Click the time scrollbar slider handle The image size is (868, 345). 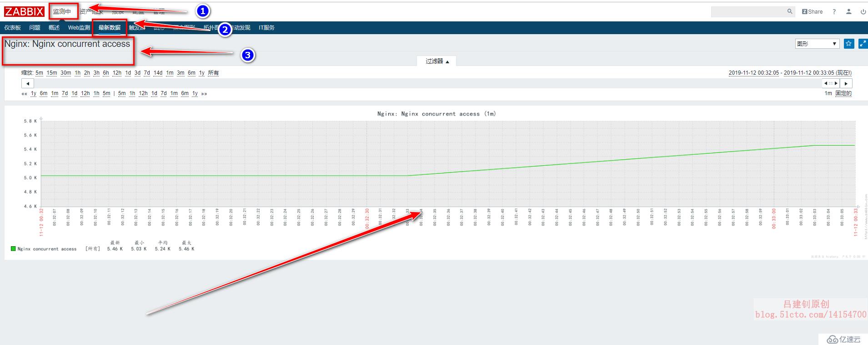coord(831,83)
